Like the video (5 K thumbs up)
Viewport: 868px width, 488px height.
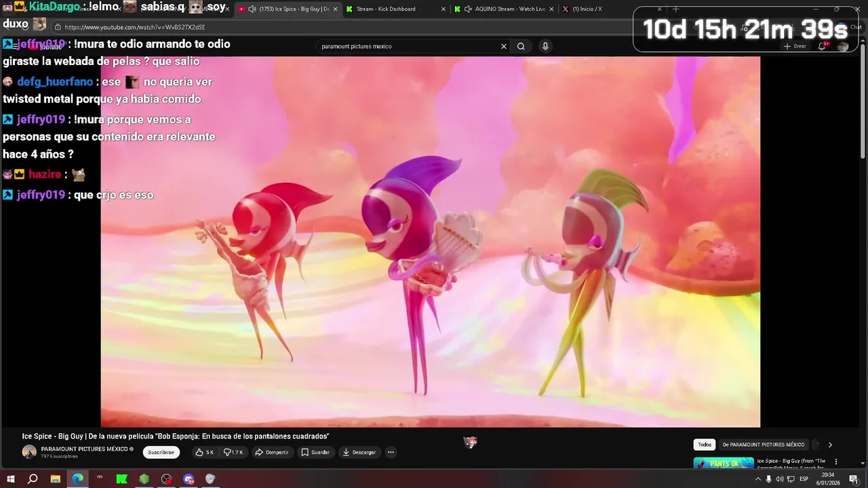(x=205, y=452)
